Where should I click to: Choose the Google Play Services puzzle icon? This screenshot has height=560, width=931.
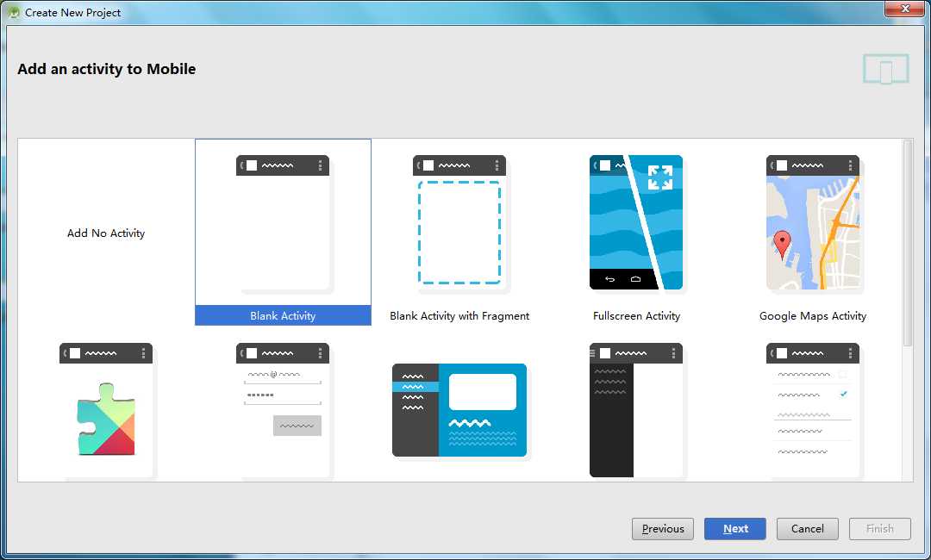pos(106,419)
